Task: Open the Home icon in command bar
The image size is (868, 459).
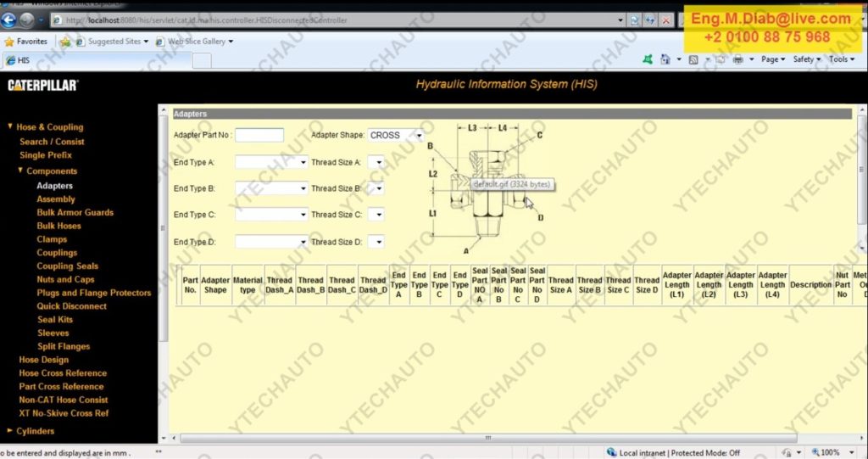Action: (665, 59)
